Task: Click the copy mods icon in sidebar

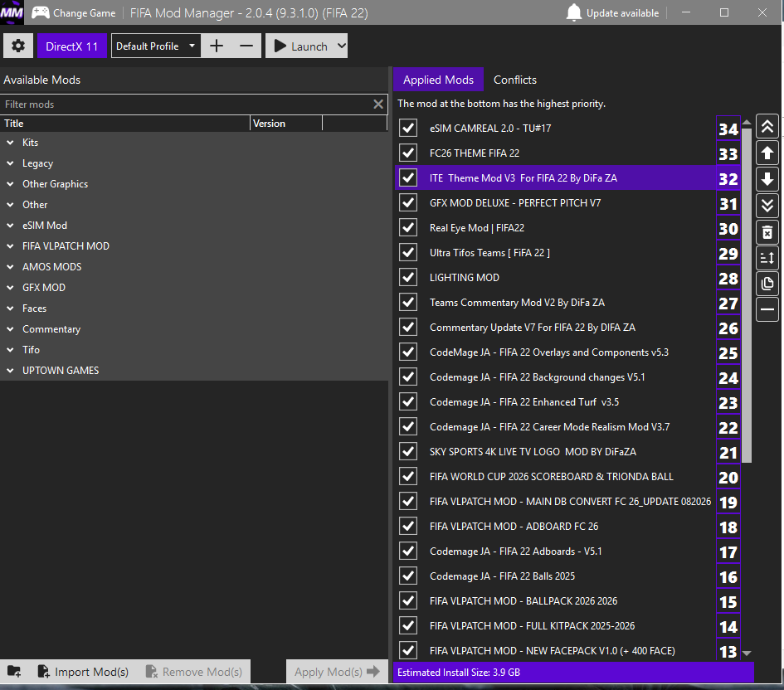Action: pyautogui.click(x=767, y=284)
